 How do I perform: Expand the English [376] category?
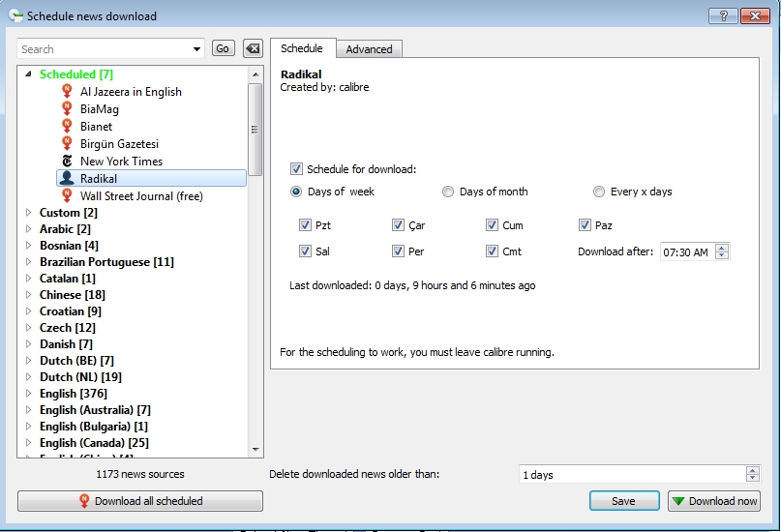(x=28, y=393)
